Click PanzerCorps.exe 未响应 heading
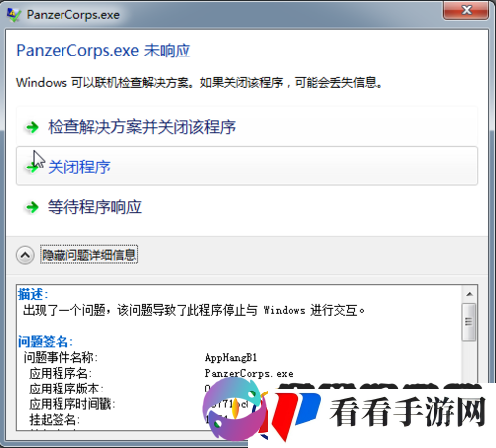Image resolution: width=496 pixels, height=448 pixels. click(x=103, y=51)
